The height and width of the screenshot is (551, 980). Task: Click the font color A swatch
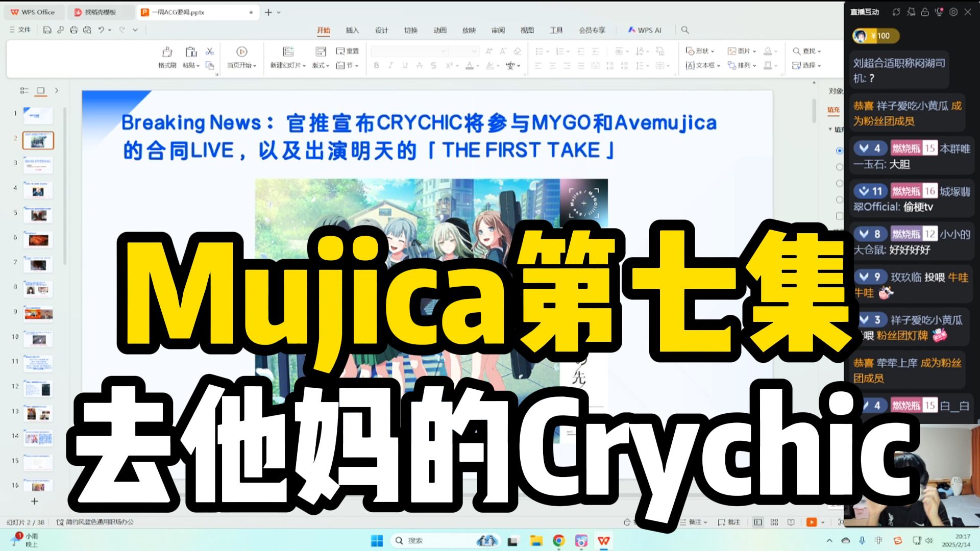470,65
